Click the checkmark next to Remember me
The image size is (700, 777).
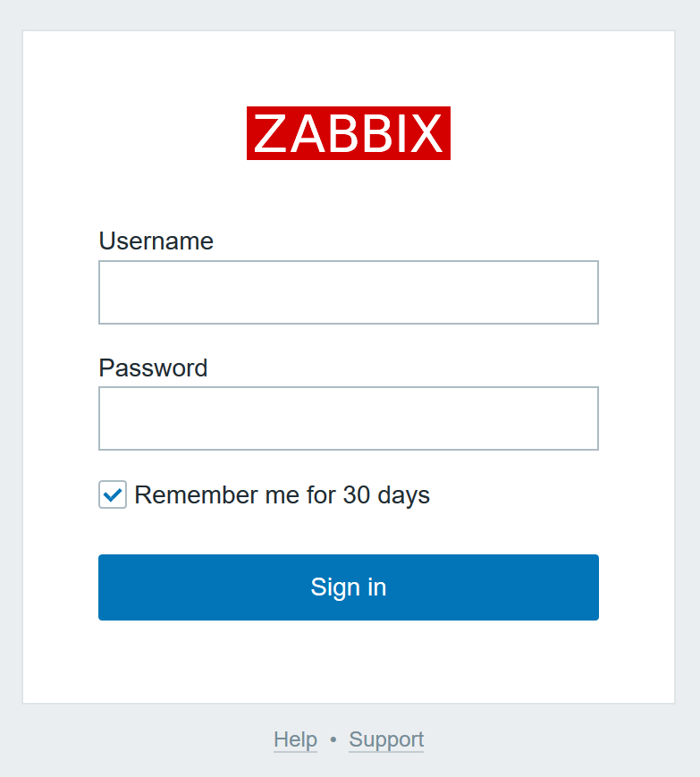(x=112, y=494)
